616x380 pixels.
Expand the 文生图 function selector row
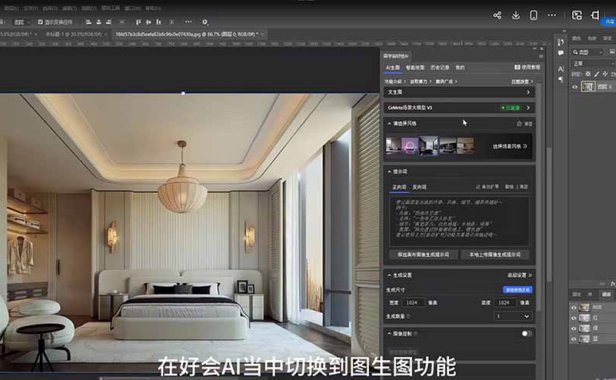[459, 92]
